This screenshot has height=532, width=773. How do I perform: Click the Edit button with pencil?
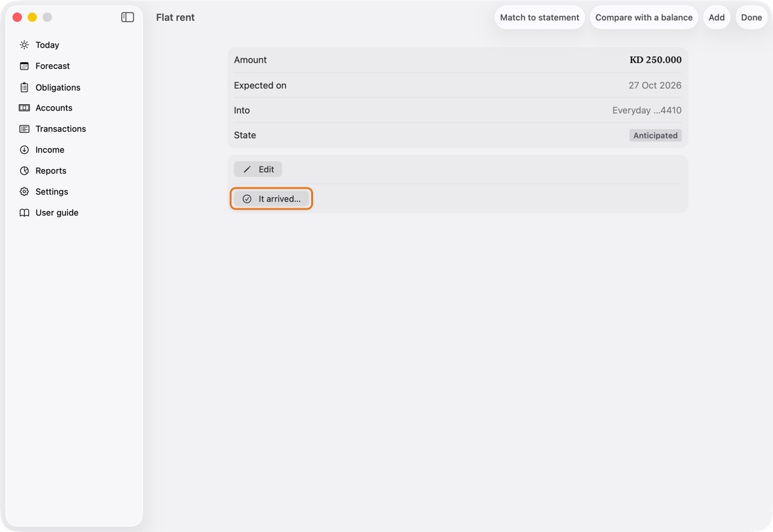pos(258,169)
